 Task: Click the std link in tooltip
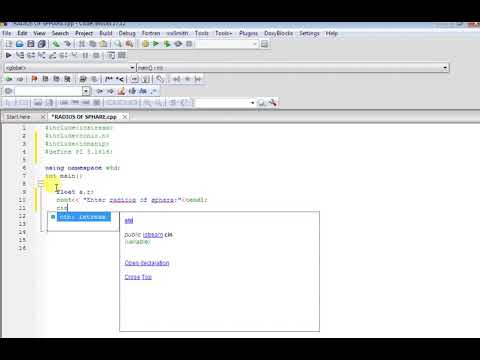pos(129,221)
